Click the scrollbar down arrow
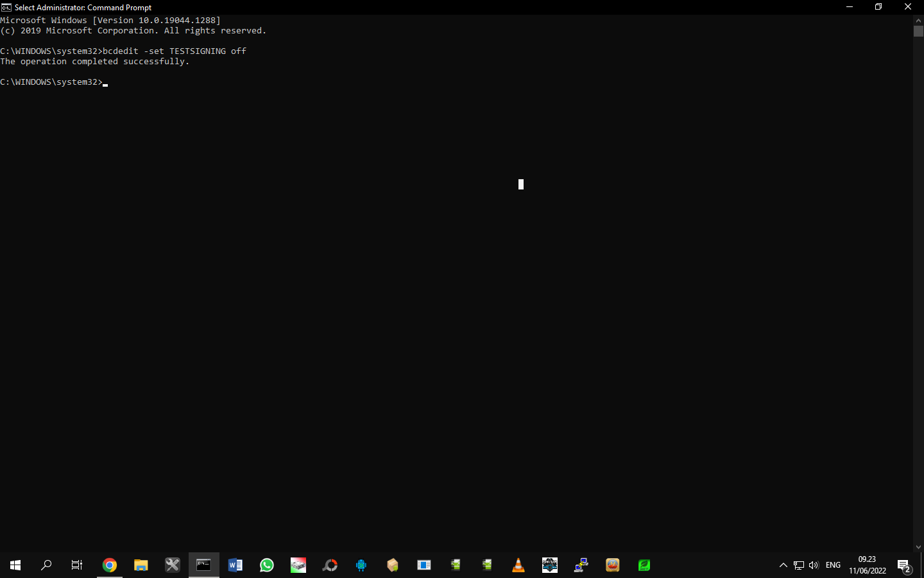The height and width of the screenshot is (578, 924). [x=918, y=547]
